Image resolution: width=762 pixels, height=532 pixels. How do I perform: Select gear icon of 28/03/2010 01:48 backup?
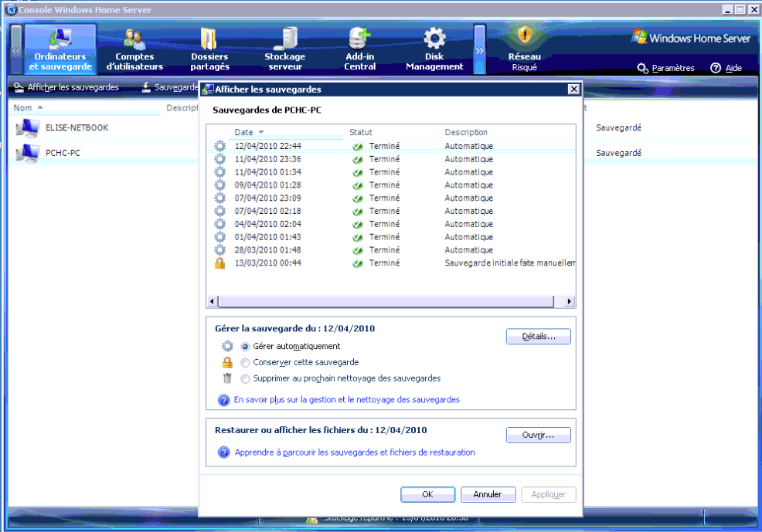(220, 250)
